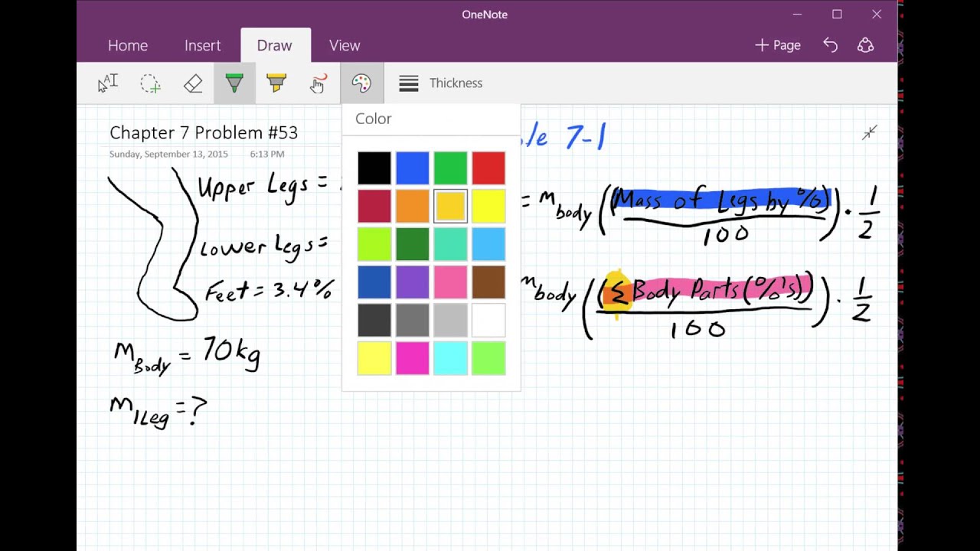The image size is (980, 551).
Task: Choose the white color swatch
Action: click(x=488, y=320)
